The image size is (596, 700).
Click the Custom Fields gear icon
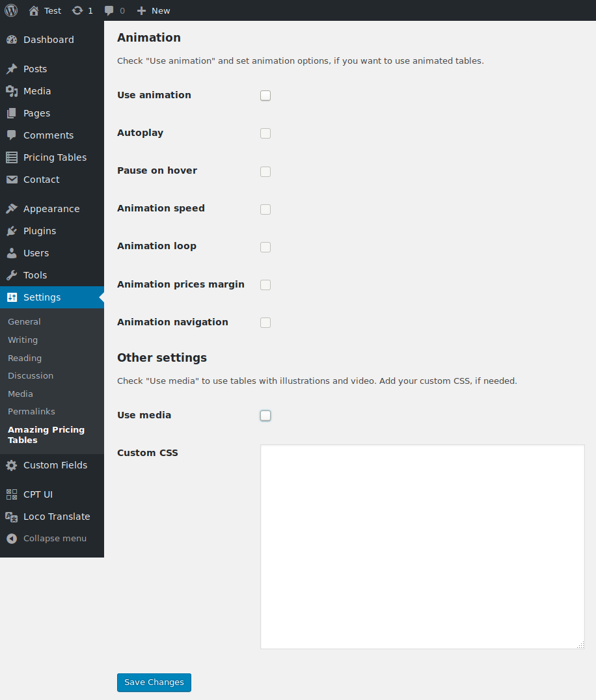(12, 465)
